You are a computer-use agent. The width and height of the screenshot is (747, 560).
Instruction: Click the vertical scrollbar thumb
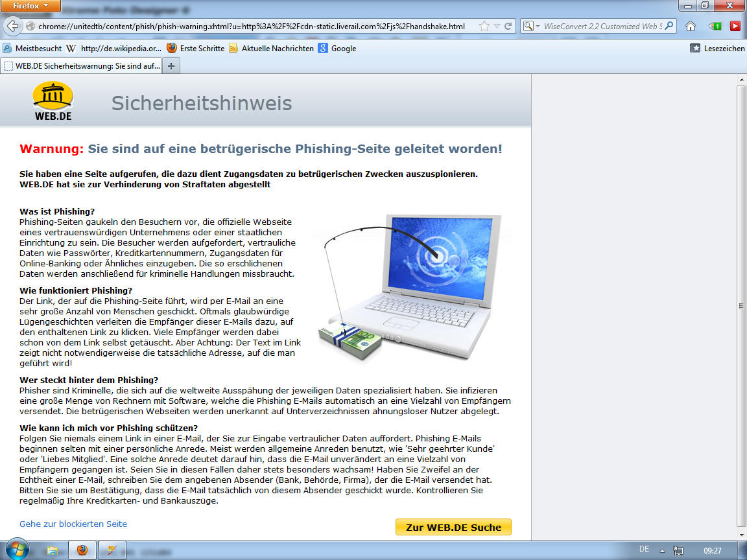click(x=742, y=305)
